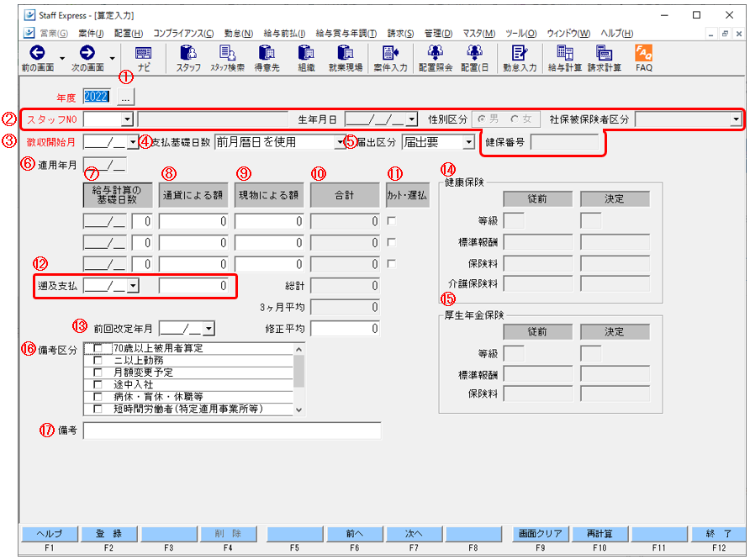Open the スタッフ toolbar icon
The image size is (750, 560).
coord(188,58)
